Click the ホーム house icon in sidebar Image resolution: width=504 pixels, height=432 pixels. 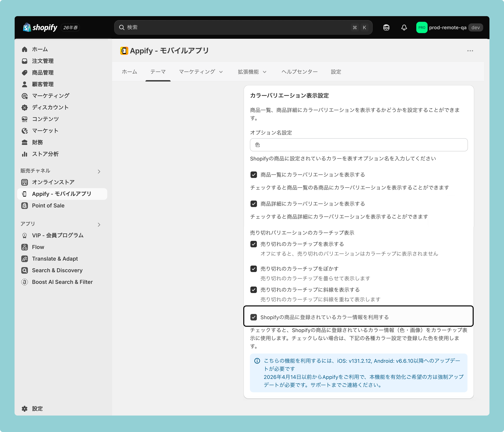[x=25, y=49]
